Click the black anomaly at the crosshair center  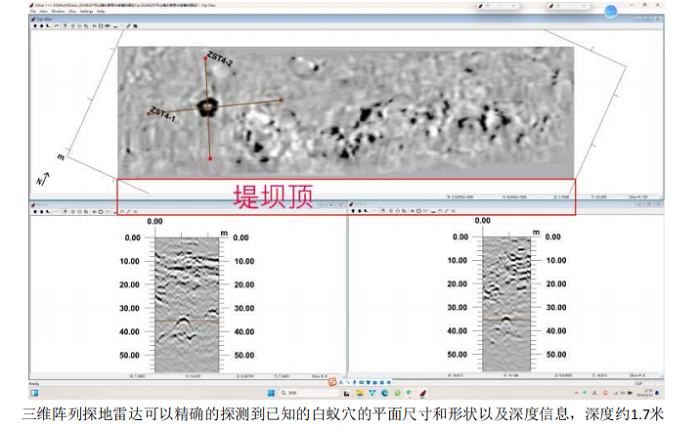207,105
